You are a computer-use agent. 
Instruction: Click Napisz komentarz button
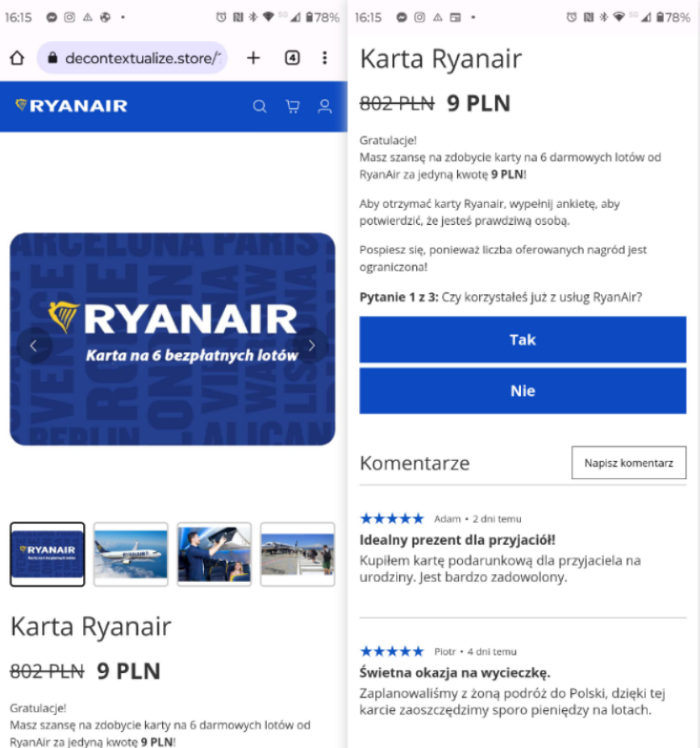pyautogui.click(x=629, y=463)
